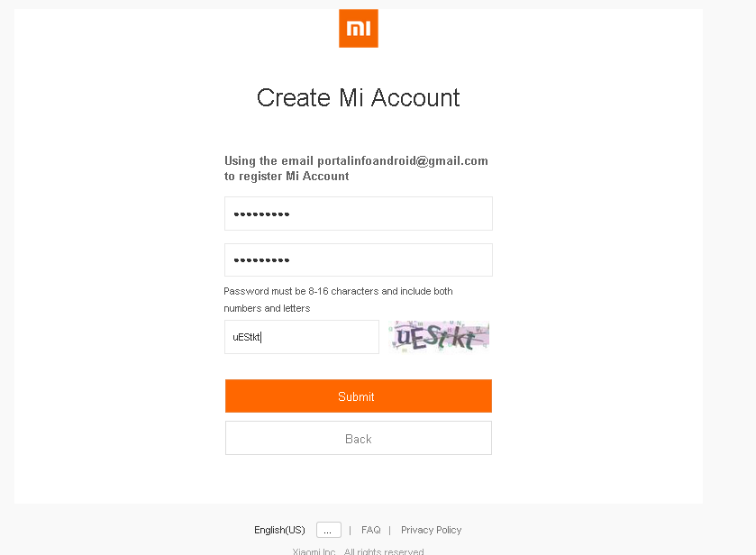Click the masked dots in first password field
This screenshot has height=555, width=756.
click(x=261, y=214)
